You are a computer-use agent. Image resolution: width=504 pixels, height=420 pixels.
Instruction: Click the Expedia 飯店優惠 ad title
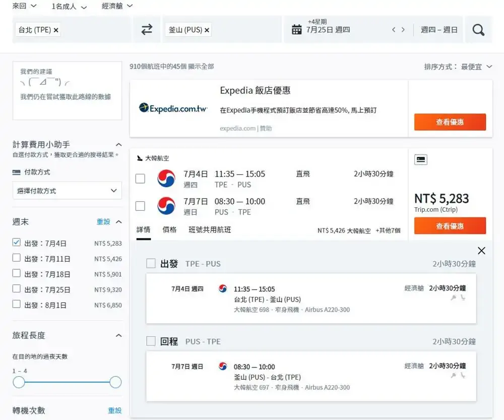[x=255, y=90]
